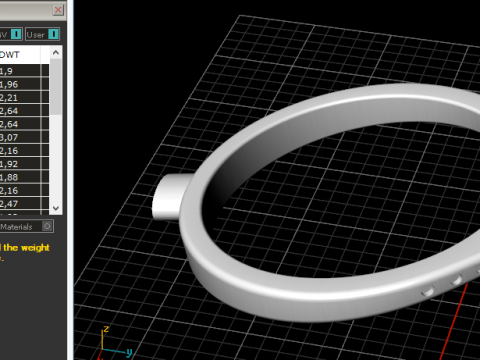Click the weight list scroll-up arrow
480x360 pixels.
[x=56, y=52]
